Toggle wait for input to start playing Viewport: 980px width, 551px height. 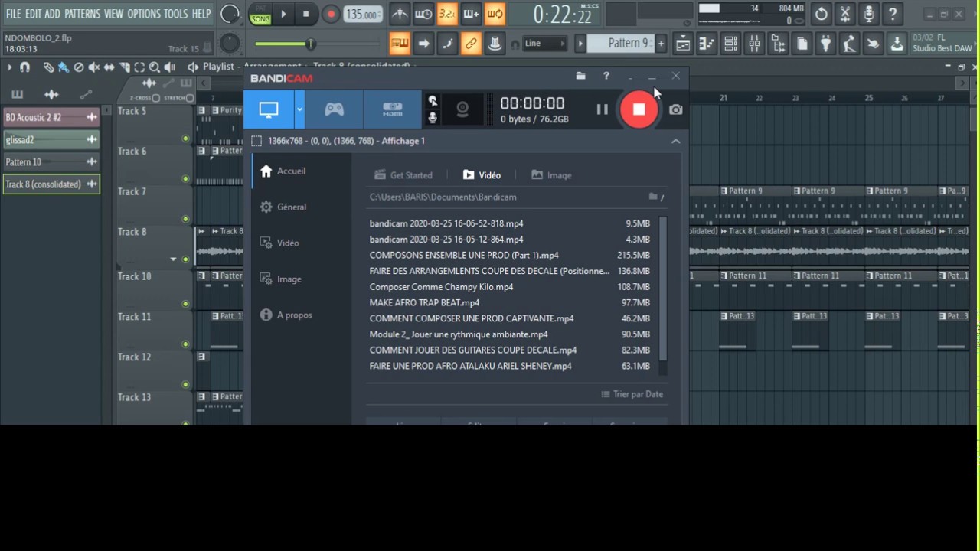click(423, 14)
